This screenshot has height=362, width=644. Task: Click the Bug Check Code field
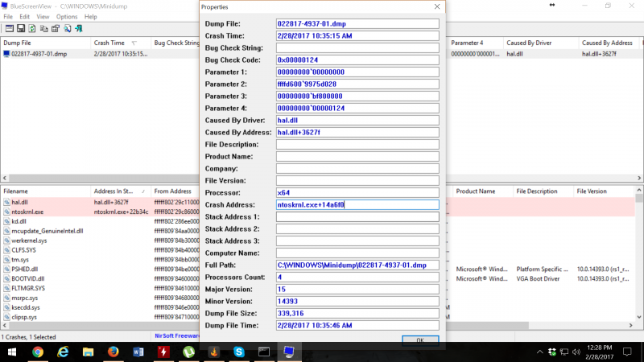pyautogui.click(x=357, y=60)
